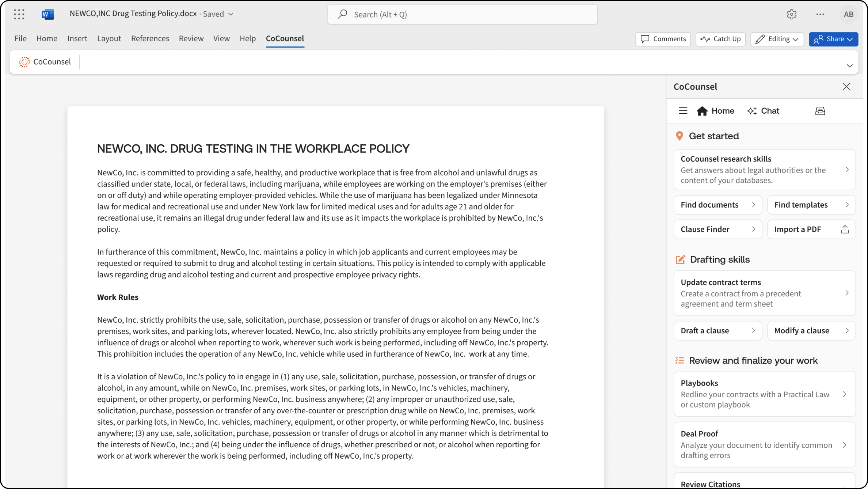Screen dimensions: 868x489
Task: Click the Import a PDF upload icon
Action: click(x=845, y=229)
